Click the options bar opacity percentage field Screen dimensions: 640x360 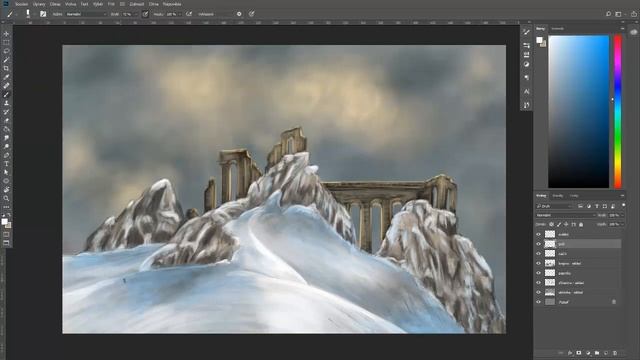(127, 14)
